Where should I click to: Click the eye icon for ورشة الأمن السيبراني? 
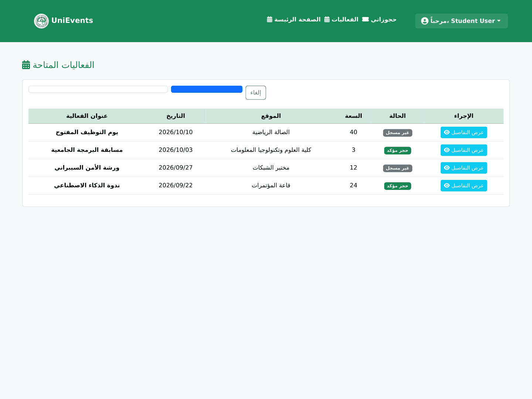(447, 168)
